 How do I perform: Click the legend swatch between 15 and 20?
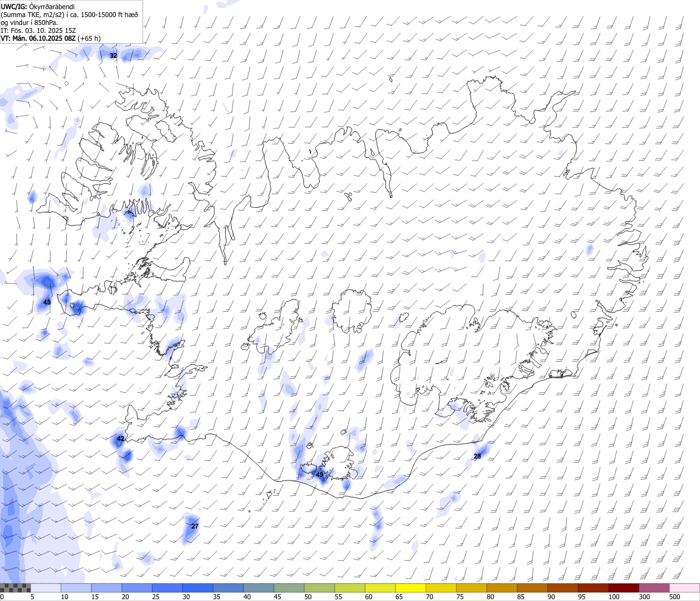[107, 588]
